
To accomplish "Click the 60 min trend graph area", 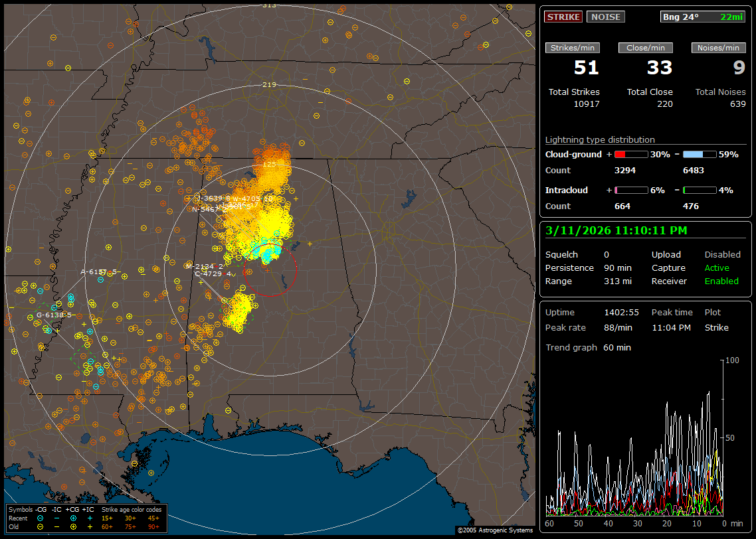I will (634, 438).
